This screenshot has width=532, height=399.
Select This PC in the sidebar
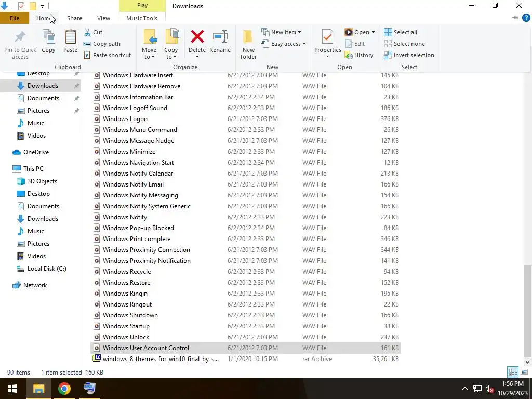29,169
